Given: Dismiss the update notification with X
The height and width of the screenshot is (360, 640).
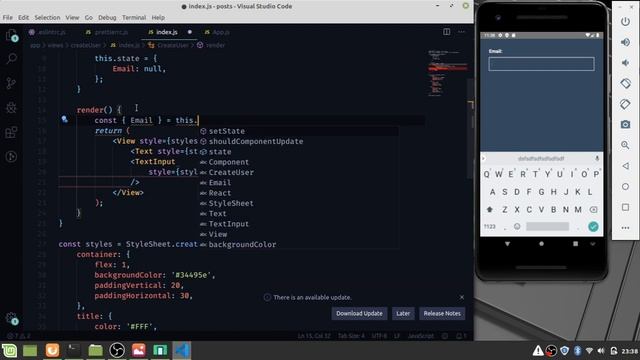Looking at the screenshot, I should click(462, 297).
